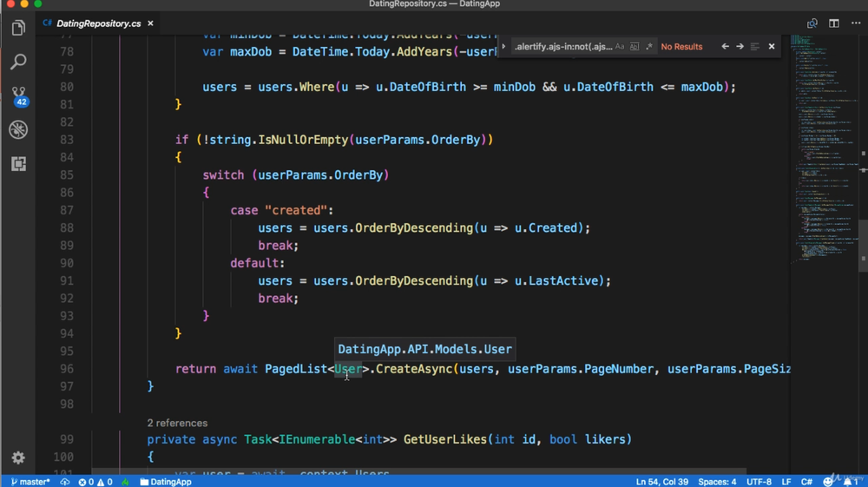Screen dimensions: 868x487
Task: Click CreateAsync on line 96
Action: [414, 369]
